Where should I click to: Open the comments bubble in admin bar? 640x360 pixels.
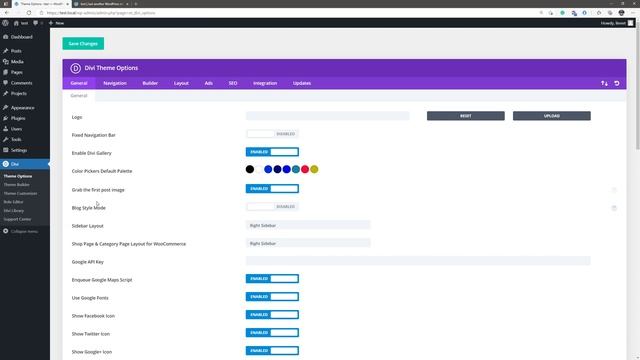36,23
